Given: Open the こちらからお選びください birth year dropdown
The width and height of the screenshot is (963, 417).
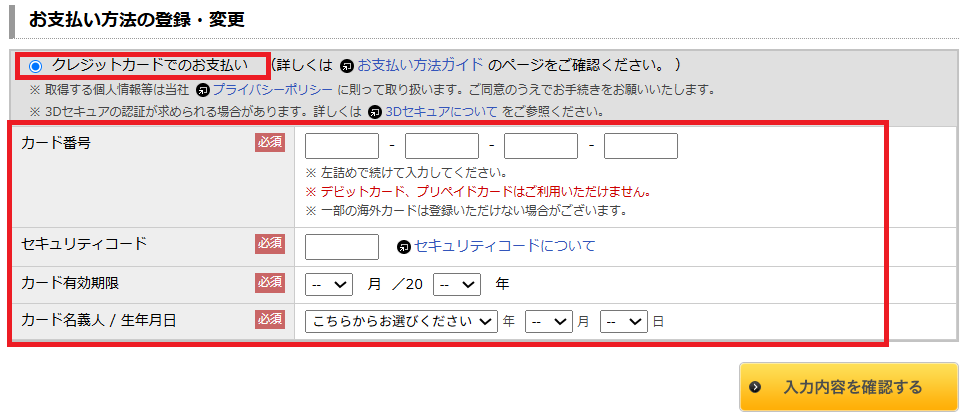Looking at the screenshot, I should (x=401, y=321).
